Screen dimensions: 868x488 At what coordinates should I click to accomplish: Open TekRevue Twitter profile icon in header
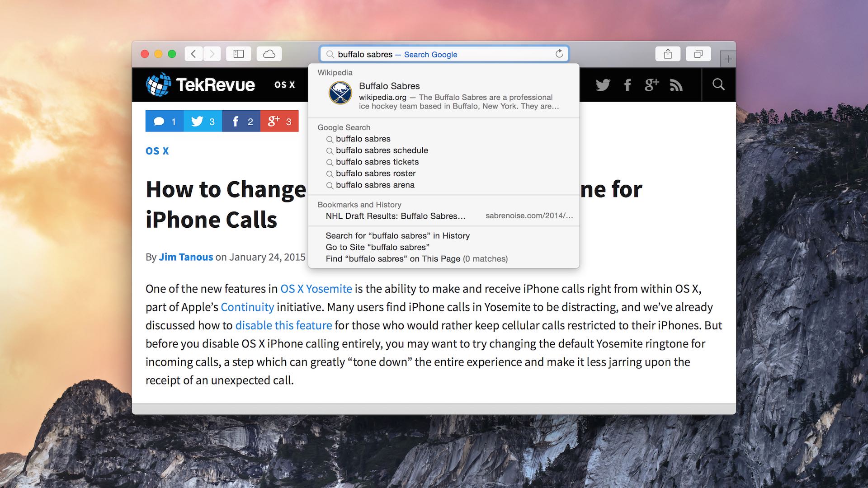click(x=603, y=84)
